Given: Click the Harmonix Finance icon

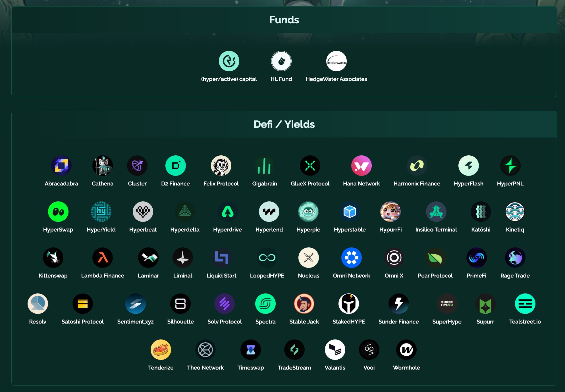Looking at the screenshot, I should point(417,166).
